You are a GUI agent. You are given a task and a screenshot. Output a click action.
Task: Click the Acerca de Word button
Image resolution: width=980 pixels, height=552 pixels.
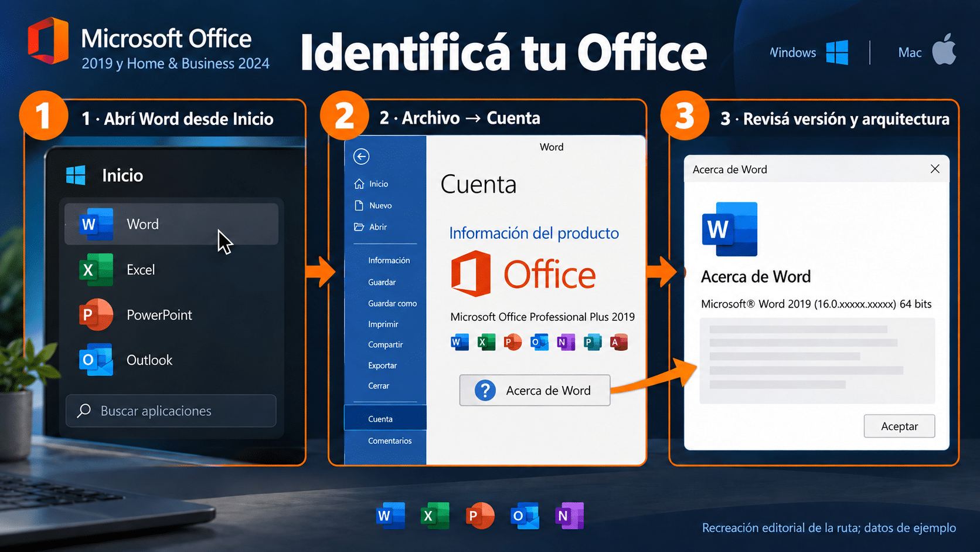(x=535, y=390)
